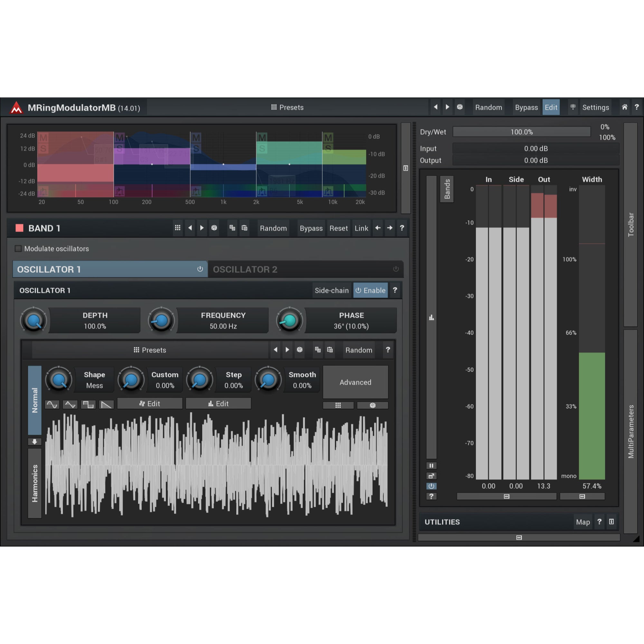Pause the meters with pause icon
Image resolution: width=644 pixels, height=644 pixels.
tap(431, 466)
